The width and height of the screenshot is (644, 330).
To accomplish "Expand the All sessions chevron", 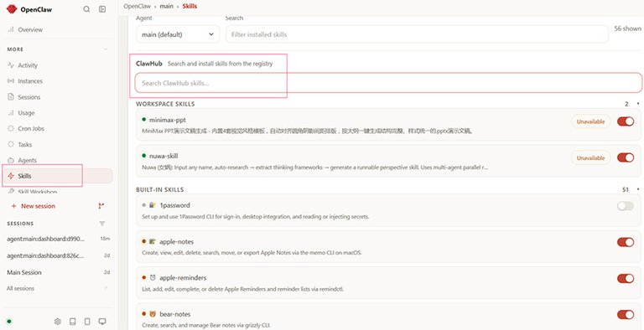I will [106, 288].
